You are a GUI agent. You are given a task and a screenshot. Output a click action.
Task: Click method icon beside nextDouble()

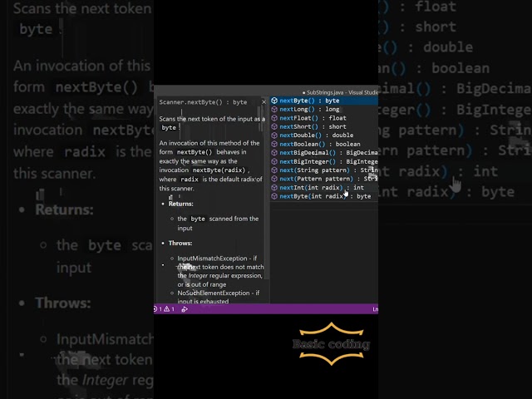pyautogui.click(x=274, y=135)
